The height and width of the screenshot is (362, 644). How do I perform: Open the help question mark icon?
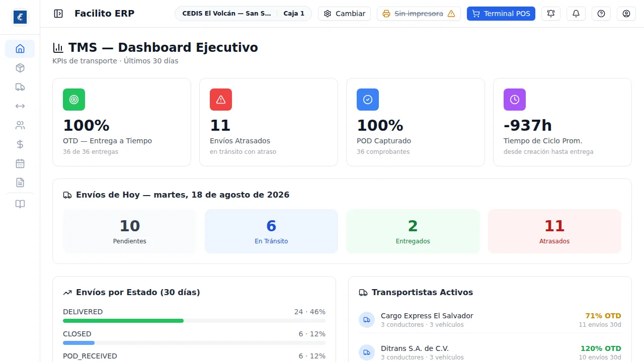(601, 14)
